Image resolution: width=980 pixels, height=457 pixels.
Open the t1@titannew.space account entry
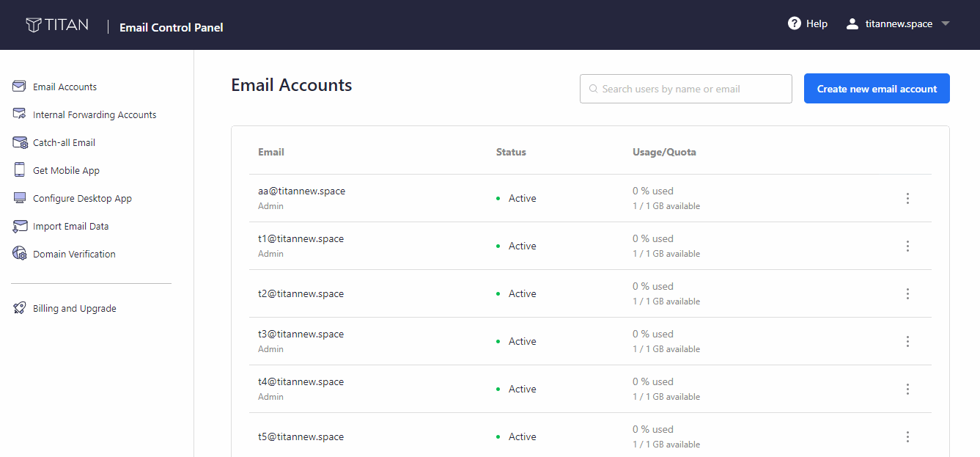(301, 238)
